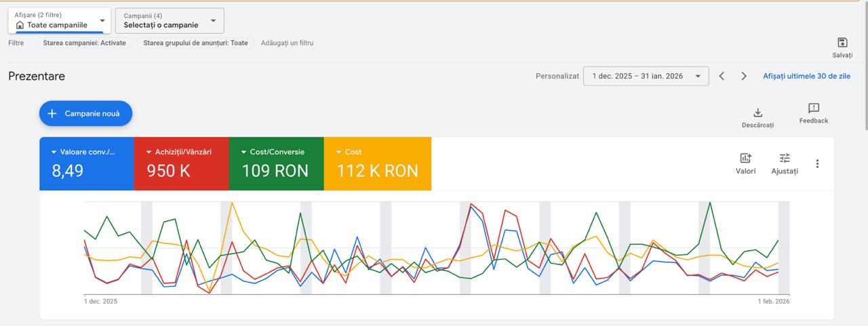This screenshot has height=326, width=868.
Task: Open the Selectați o campanie dropdown
Action: click(x=170, y=20)
